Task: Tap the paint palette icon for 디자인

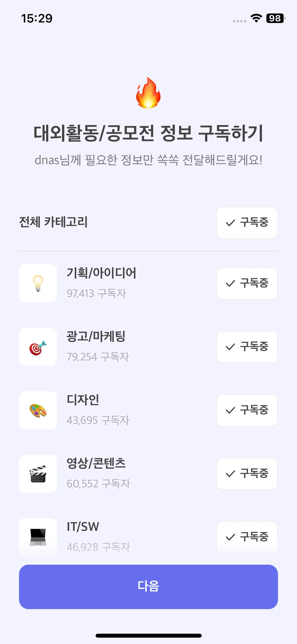Action: click(x=38, y=410)
